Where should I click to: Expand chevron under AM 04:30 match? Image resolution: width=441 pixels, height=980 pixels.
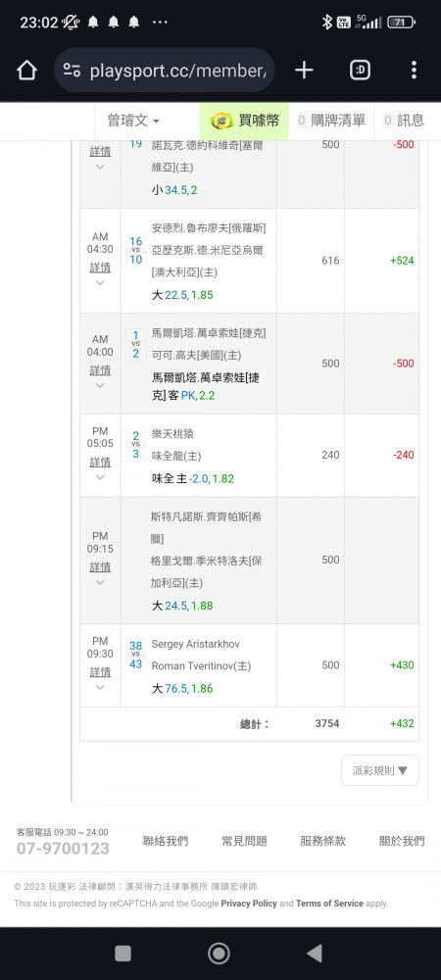(100, 282)
